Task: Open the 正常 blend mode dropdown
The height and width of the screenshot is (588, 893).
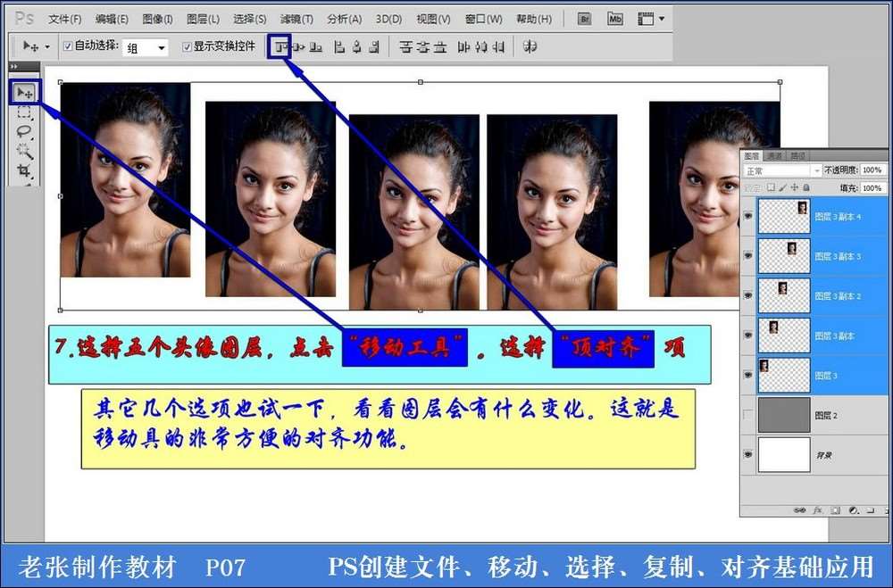Action: [x=782, y=170]
